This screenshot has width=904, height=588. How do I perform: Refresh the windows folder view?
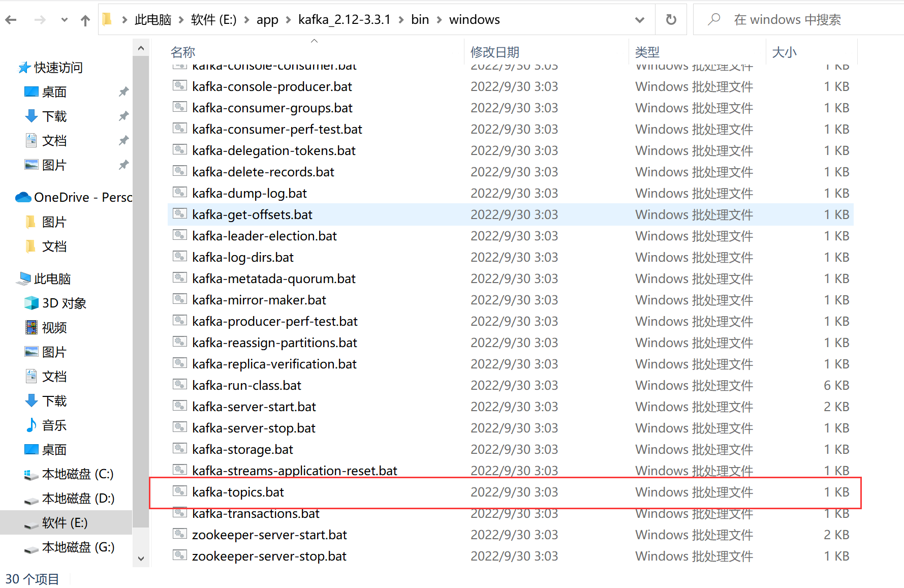pyautogui.click(x=671, y=20)
